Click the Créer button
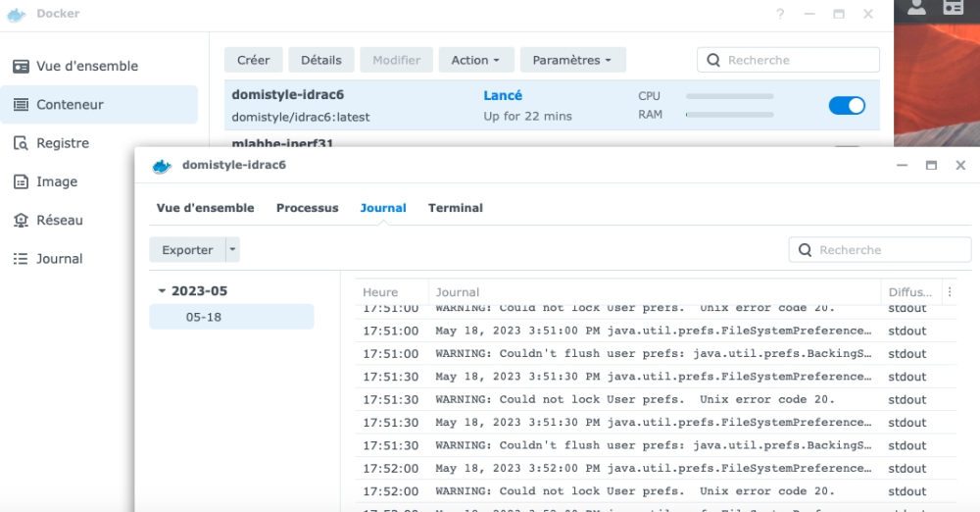 click(253, 60)
